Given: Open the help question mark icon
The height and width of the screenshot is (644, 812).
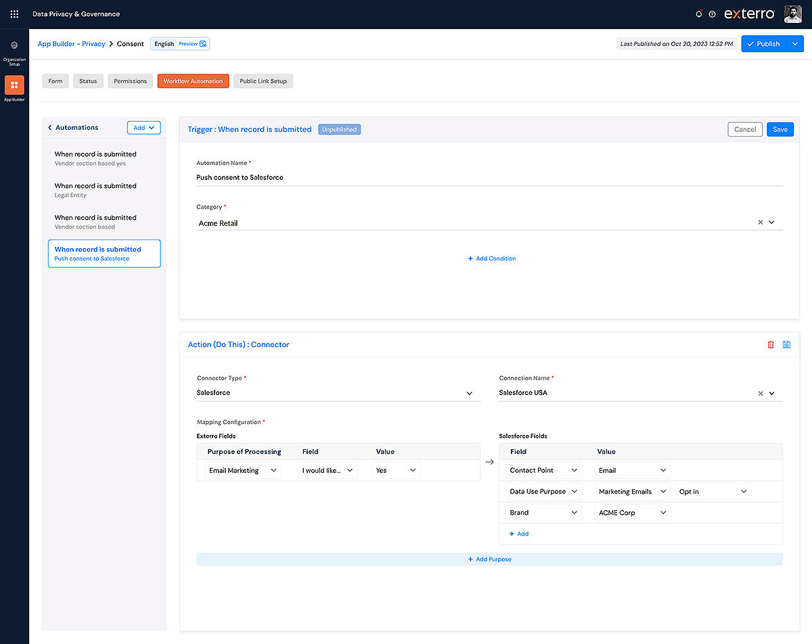Looking at the screenshot, I should (x=712, y=14).
